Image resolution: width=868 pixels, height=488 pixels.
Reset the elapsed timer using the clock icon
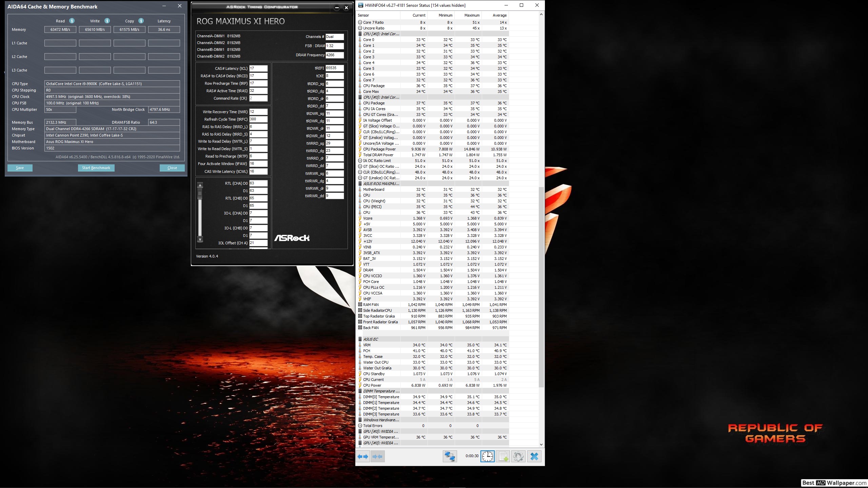488,456
